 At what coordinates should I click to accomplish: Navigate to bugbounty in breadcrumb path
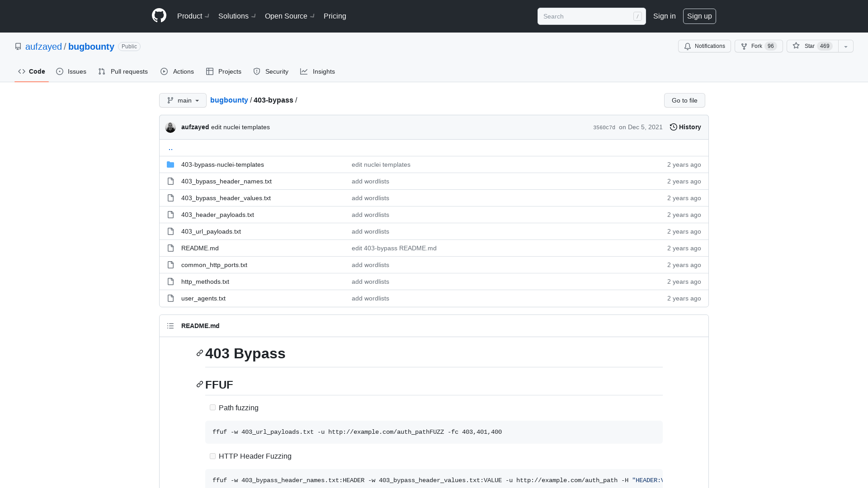click(229, 100)
